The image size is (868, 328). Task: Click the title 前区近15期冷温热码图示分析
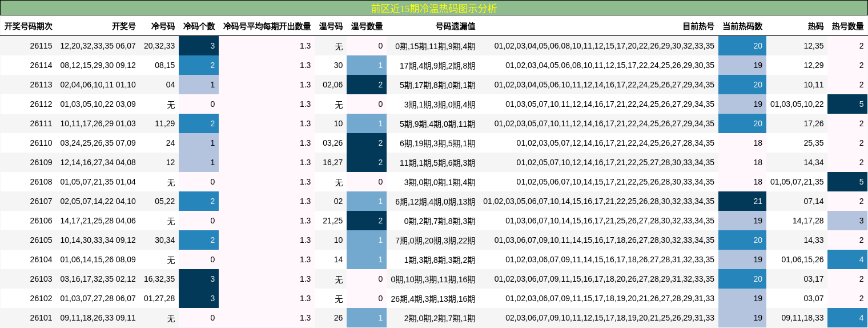[x=434, y=8]
